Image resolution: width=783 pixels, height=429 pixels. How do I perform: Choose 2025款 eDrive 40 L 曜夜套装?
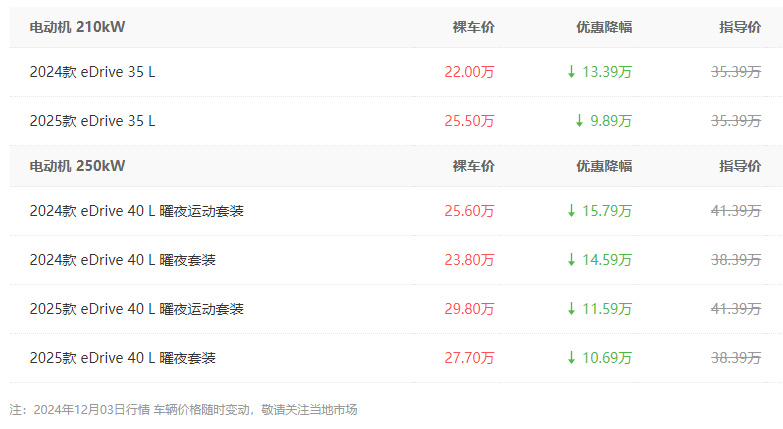click(x=123, y=358)
